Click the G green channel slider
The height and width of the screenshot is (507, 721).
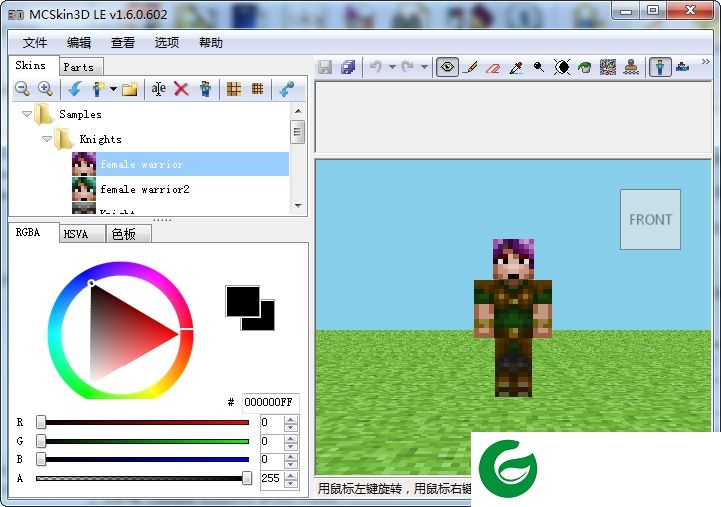point(145,441)
